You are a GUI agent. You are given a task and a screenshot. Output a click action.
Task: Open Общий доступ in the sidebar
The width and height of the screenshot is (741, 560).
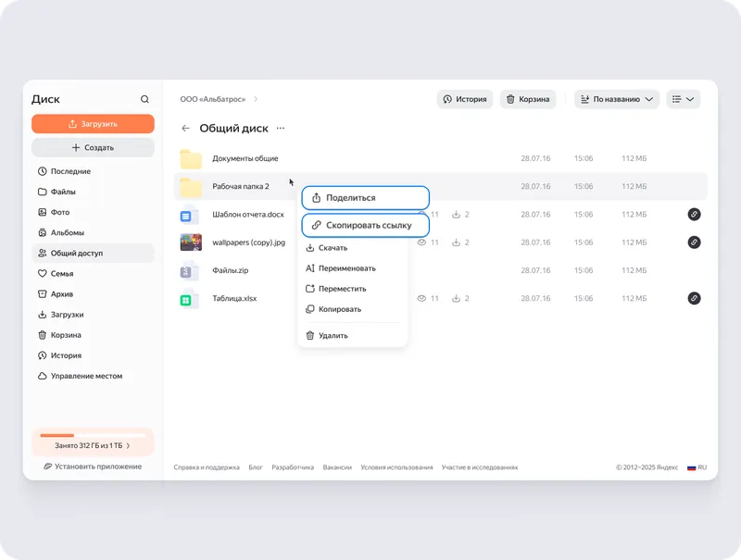(94, 253)
